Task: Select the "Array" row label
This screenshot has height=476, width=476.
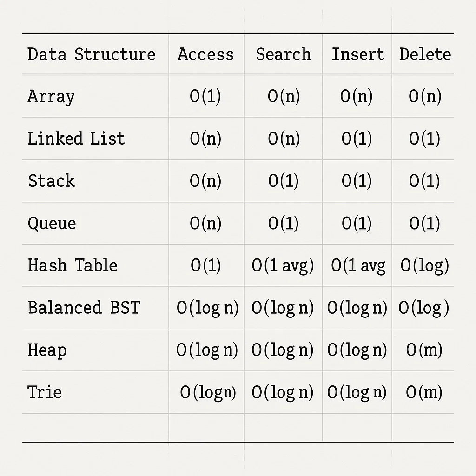Action: click(51, 97)
